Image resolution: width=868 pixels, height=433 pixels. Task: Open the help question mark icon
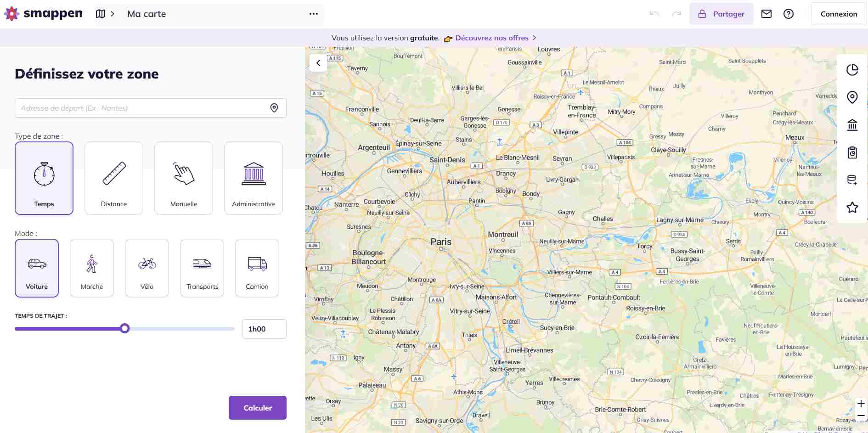tap(788, 14)
